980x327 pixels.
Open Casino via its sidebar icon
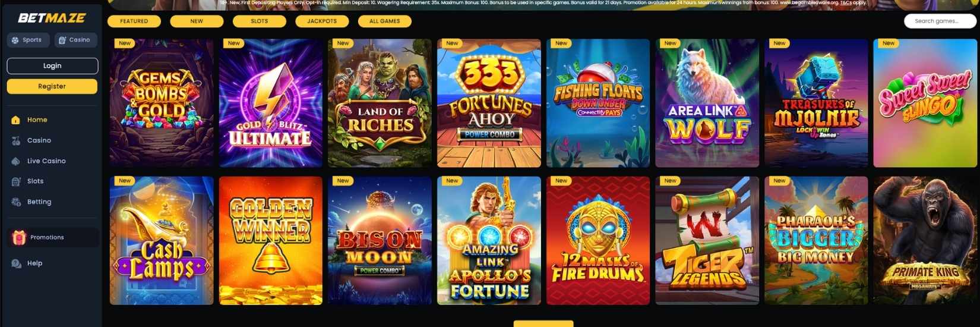tap(16, 141)
